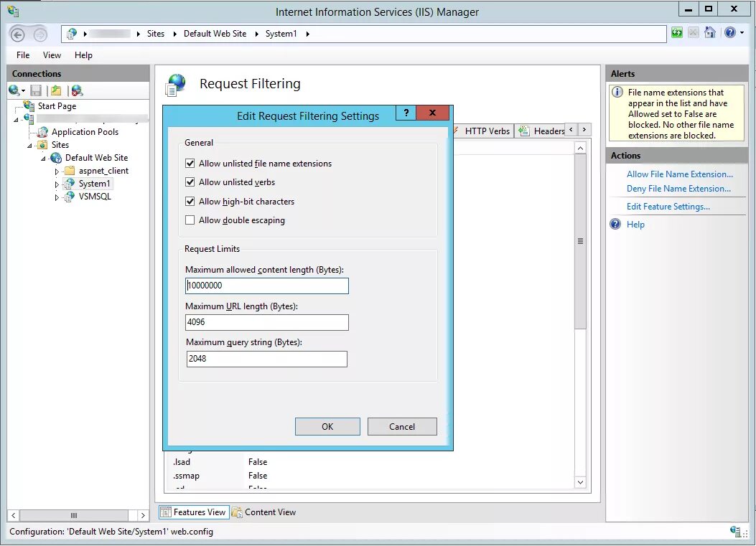Collapse the Sites tree node

point(30,145)
